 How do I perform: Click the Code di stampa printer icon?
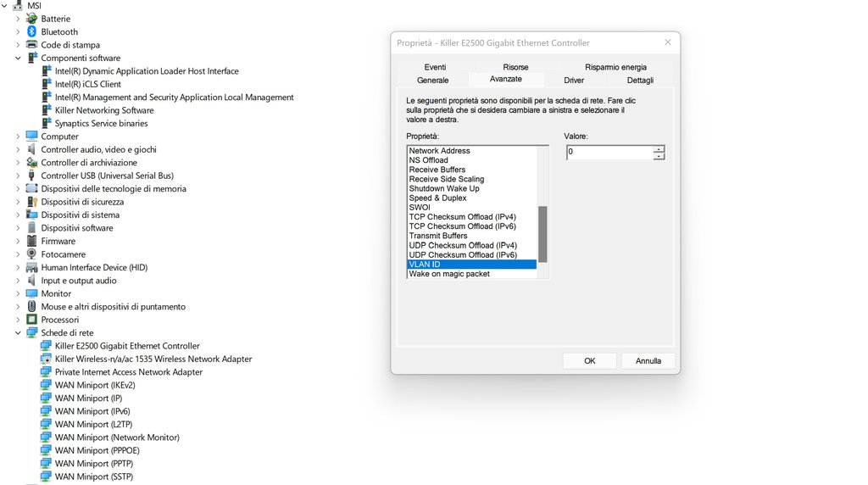point(31,45)
